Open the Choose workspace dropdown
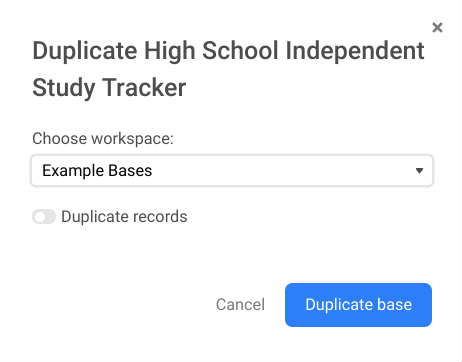The height and width of the screenshot is (362, 462). pos(232,171)
